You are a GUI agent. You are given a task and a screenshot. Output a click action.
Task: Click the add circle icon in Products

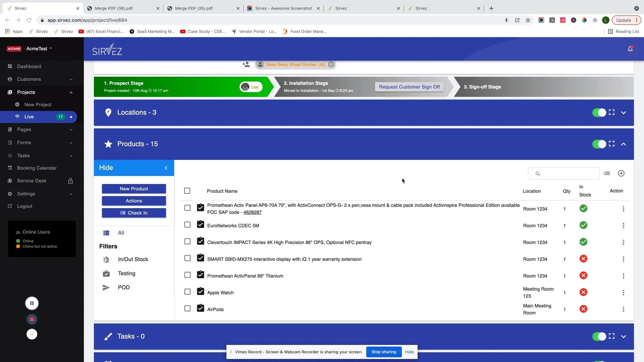(621, 173)
